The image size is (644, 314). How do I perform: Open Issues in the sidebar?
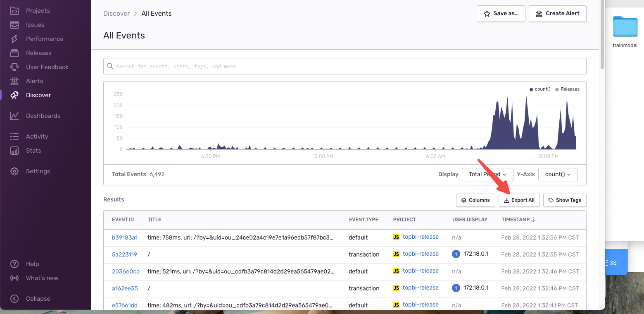click(35, 25)
